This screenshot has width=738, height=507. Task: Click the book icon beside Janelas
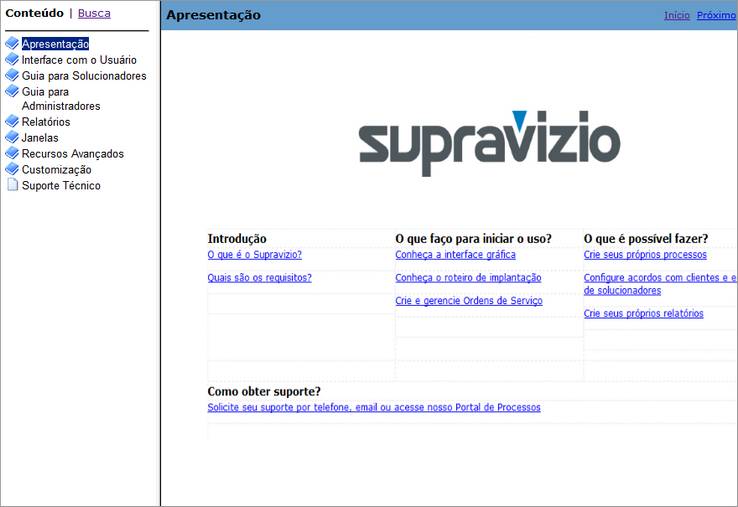point(12,137)
